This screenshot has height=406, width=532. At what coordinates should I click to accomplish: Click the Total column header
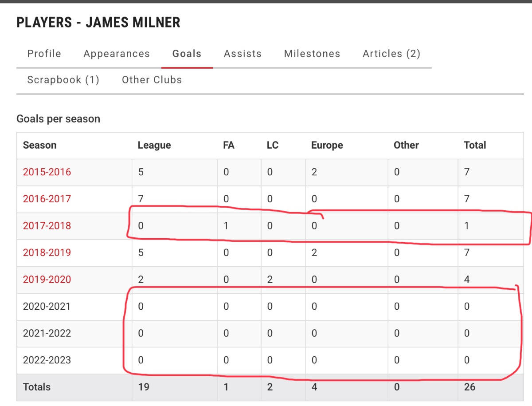(475, 145)
